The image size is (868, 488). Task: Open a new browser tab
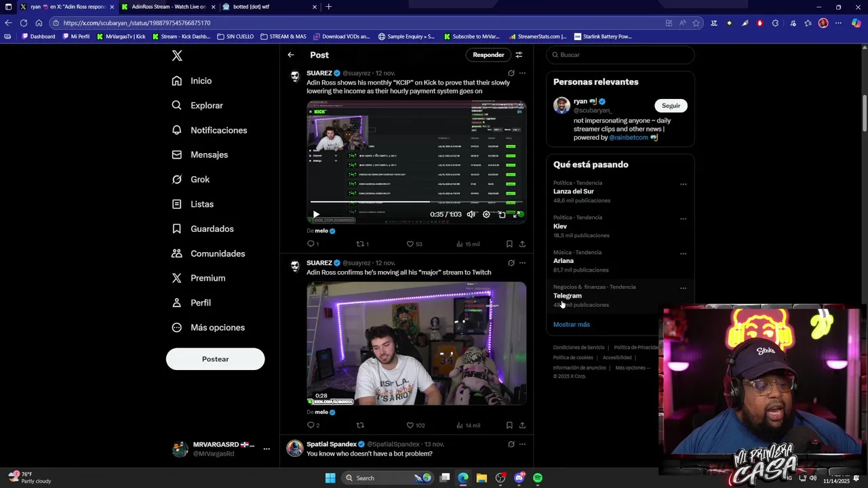pos(329,7)
